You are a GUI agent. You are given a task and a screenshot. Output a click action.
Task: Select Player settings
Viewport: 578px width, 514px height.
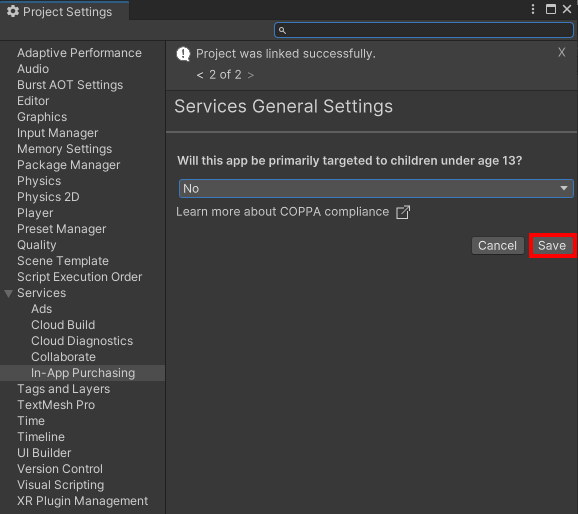35,213
